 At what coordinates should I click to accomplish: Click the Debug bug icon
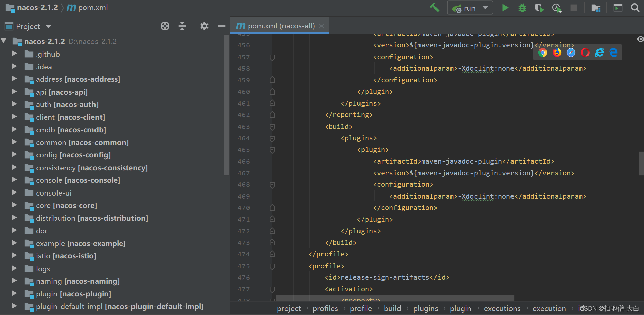point(522,8)
